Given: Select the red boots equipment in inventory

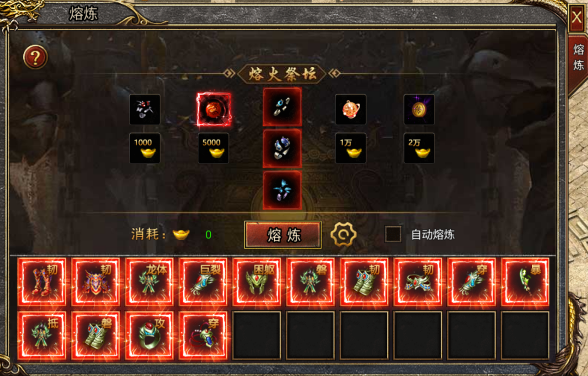Looking at the screenshot, I should point(42,282).
